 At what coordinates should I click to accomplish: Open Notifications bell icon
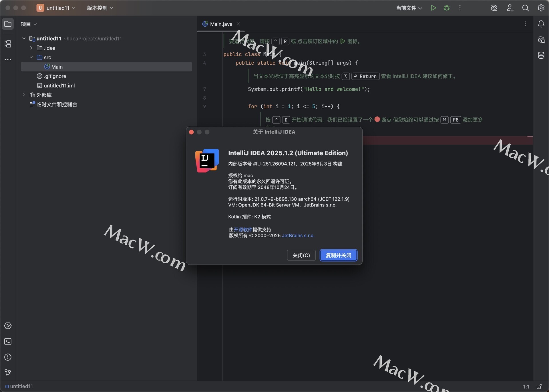[541, 24]
